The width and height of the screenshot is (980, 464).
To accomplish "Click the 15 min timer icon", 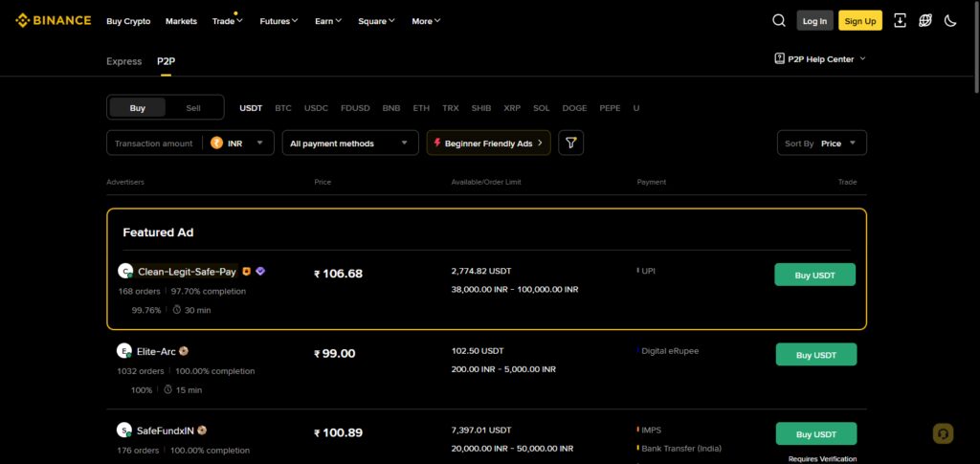I will point(168,389).
